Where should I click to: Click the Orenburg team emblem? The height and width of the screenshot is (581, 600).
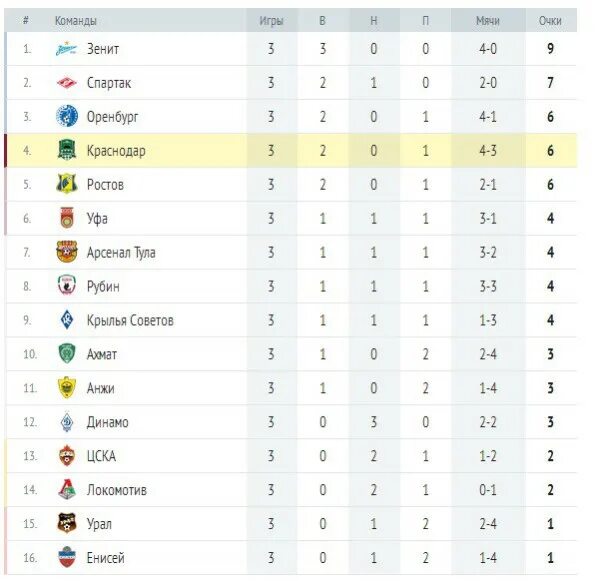point(67,117)
